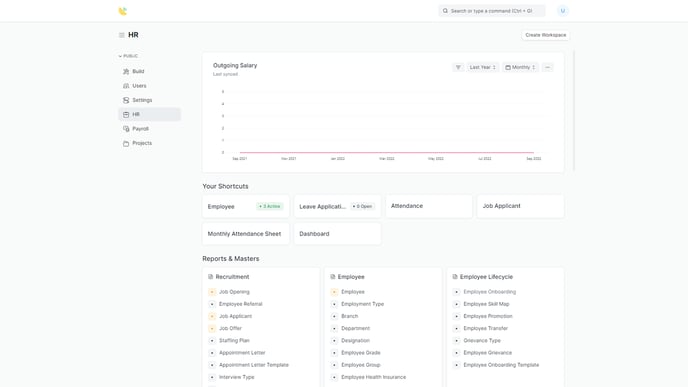
Task: Open the Designation link
Action: (355, 340)
